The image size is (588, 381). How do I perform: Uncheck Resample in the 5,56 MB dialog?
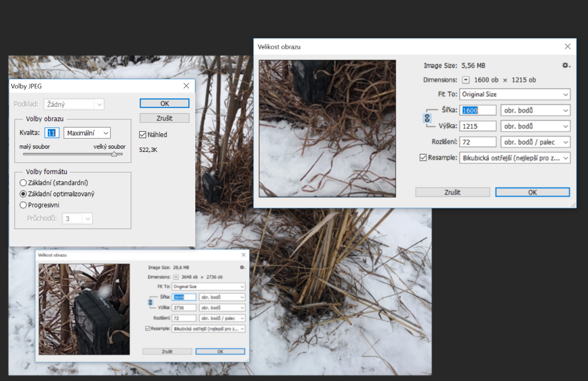click(x=423, y=157)
